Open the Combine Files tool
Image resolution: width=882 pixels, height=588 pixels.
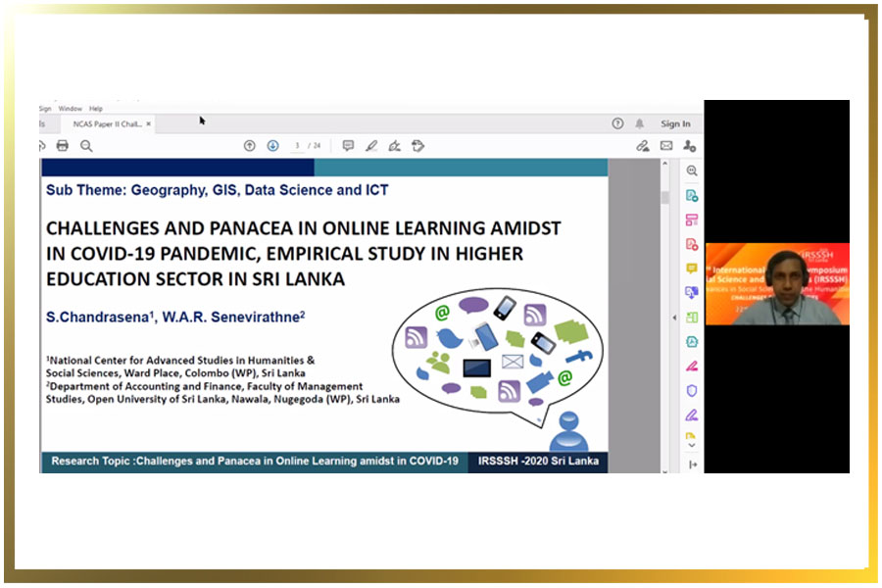pyautogui.click(x=692, y=293)
